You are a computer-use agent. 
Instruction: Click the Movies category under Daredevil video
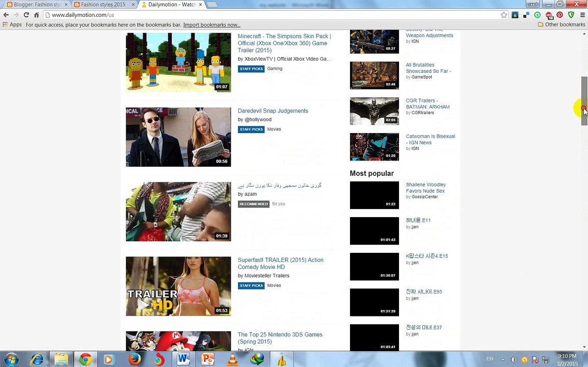point(274,129)
